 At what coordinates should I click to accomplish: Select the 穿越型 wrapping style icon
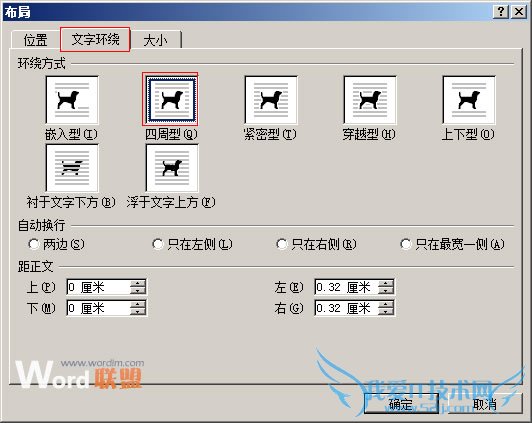(x=370, y=100)
